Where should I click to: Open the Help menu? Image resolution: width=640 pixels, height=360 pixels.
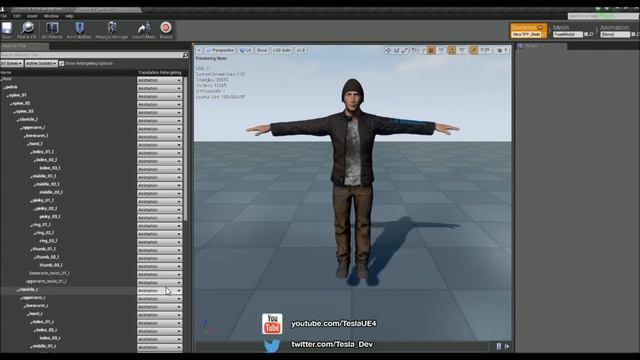(69, 16)
